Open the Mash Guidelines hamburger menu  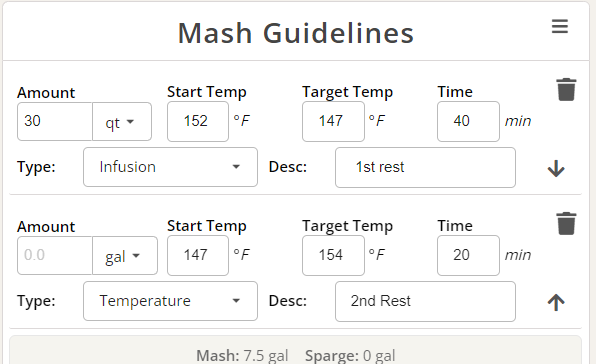click(560, 27)
